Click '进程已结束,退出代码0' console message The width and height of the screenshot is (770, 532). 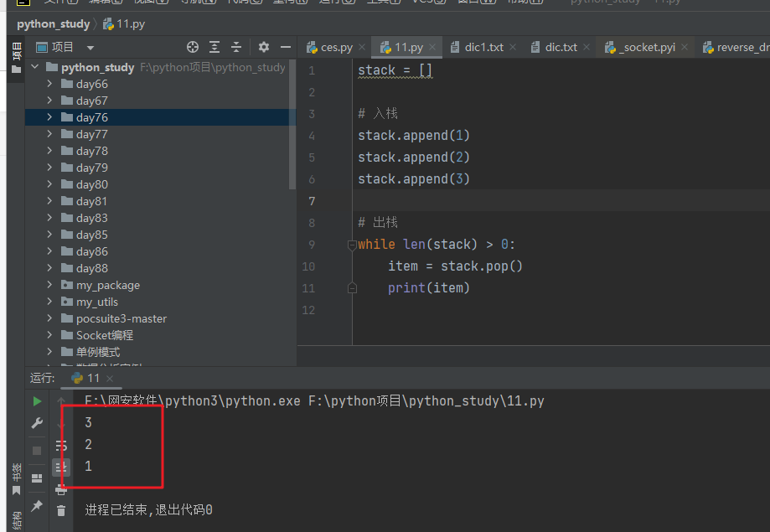[149, 510]
